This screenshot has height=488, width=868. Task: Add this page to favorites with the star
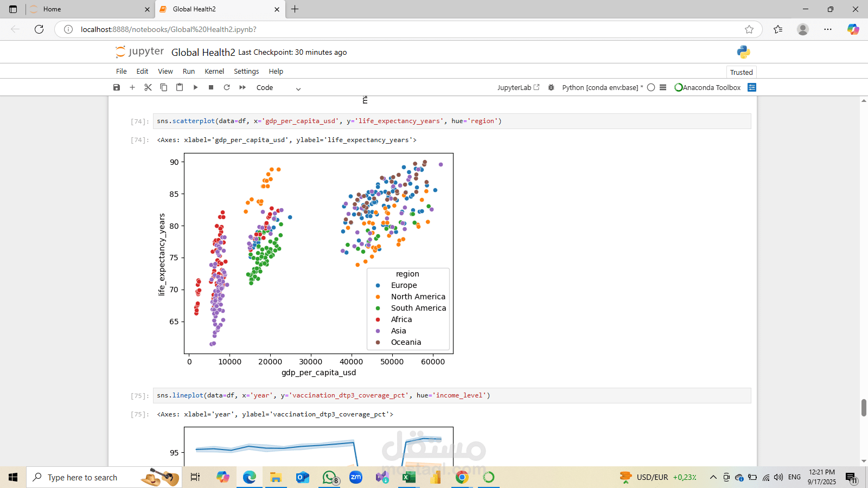[749, 29]
